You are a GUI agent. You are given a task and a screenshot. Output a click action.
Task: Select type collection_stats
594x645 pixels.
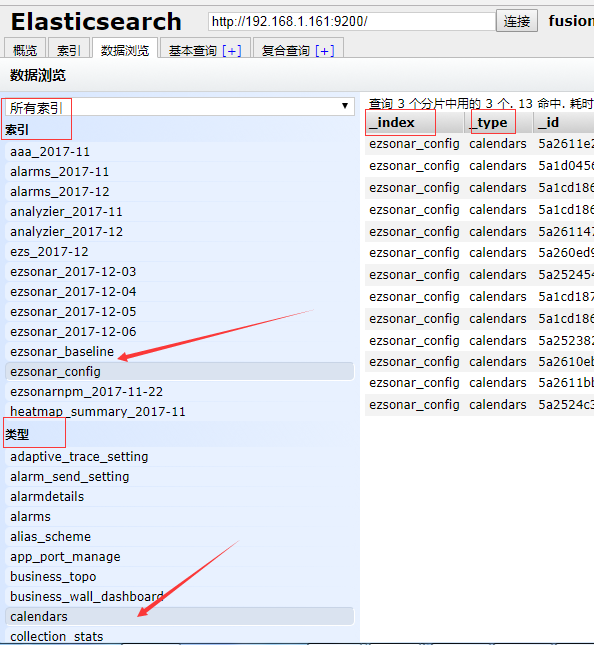(179, 636)
